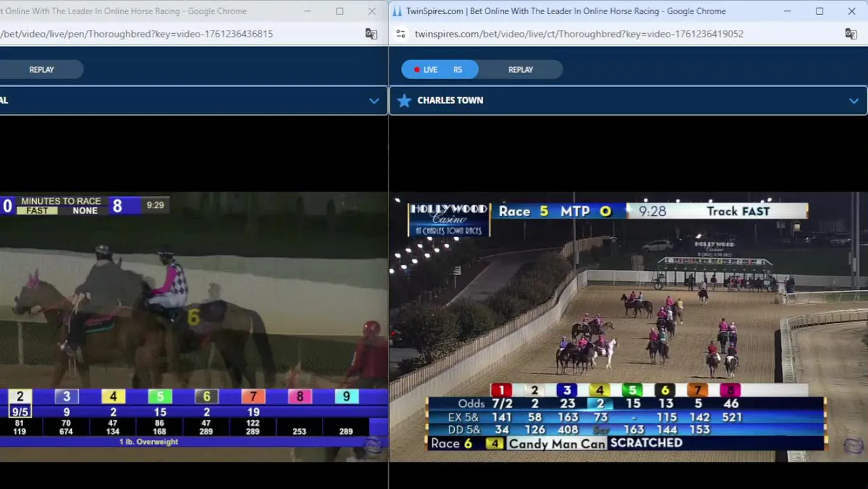This screenshot has width=868, height=489.
Task: Expand the Charles Town track dropdown
Action: pos(854,101)
